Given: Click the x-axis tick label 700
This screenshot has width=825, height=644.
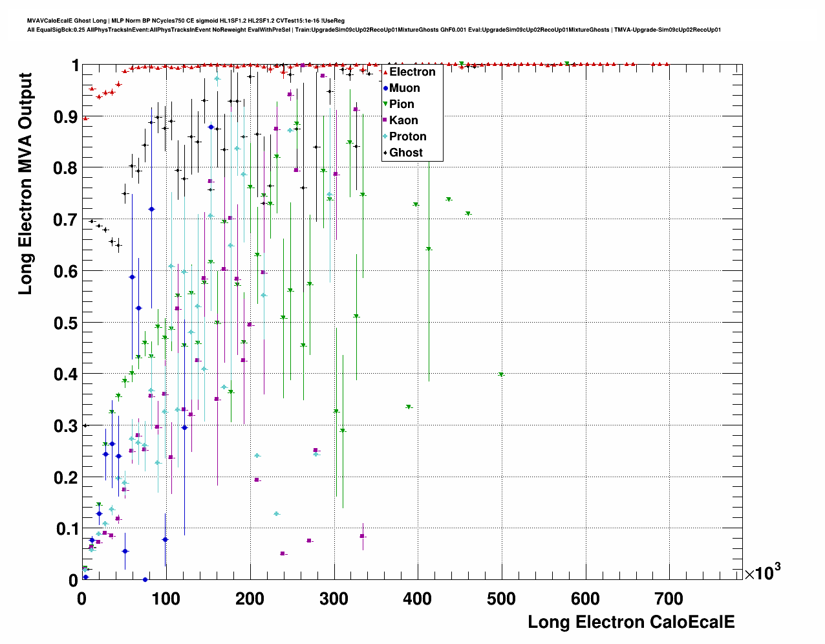Looking at the screenshot, I should [x=669, y=599].
